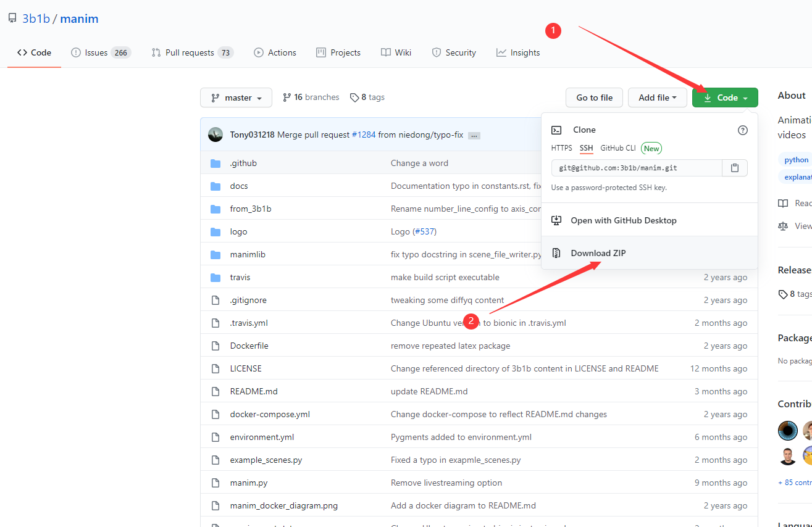
Task: Click the '+ 85 contributors' link
Action: (x=795, y=483)
